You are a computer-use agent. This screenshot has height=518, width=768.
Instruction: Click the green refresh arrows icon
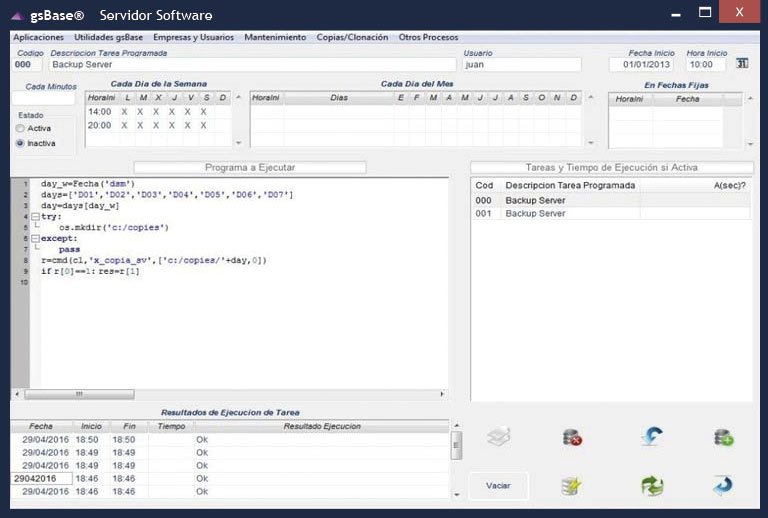click(x=652, y=486)
